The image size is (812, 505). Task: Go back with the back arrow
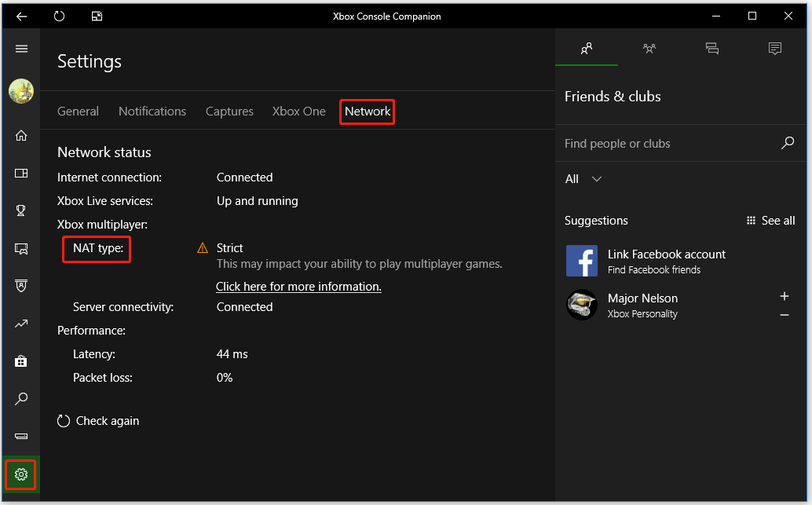click(x=21, y=16)
